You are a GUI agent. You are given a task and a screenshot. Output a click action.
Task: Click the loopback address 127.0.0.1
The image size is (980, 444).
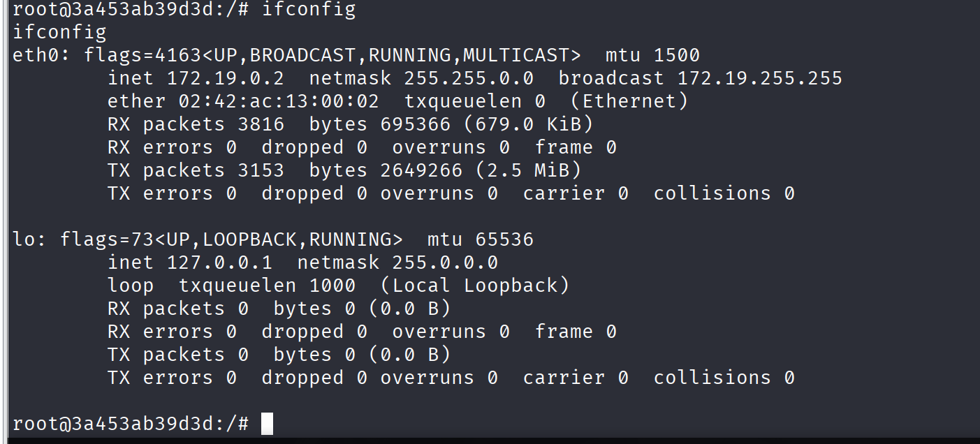(220, 262)
